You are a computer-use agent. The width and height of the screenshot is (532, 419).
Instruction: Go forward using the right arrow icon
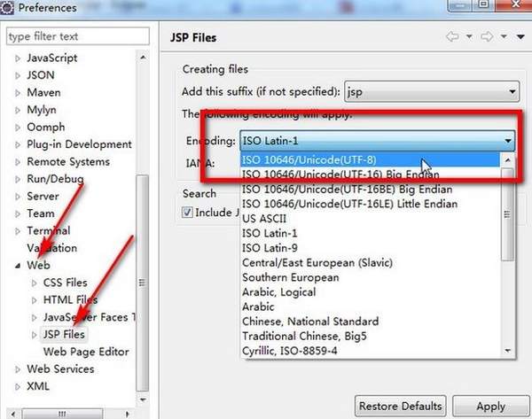tap(487, 36)
